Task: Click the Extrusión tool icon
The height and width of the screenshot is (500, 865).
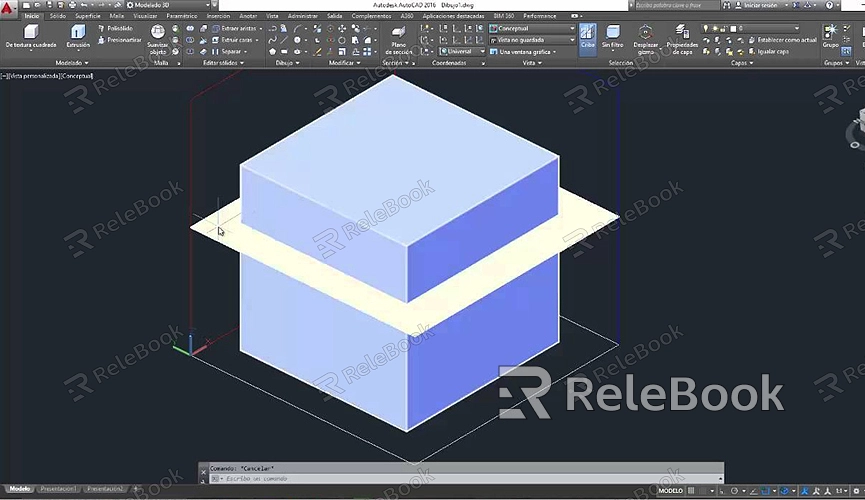Action: tap(78, 32)
